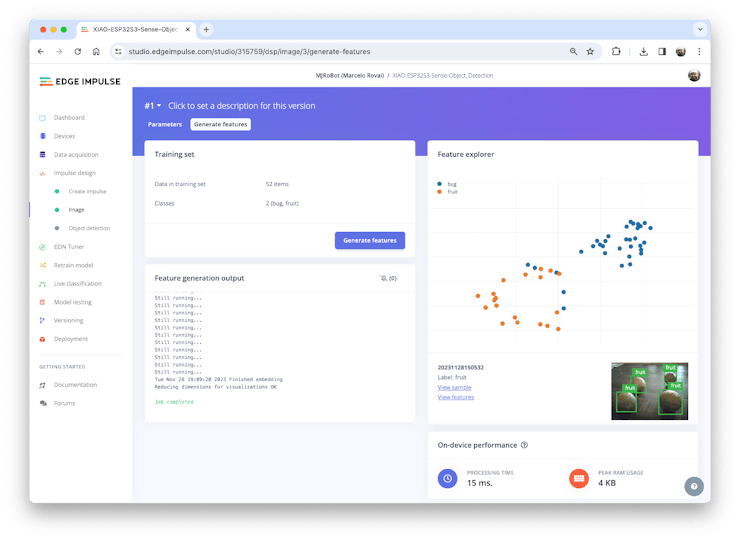Viewport: 740px width, 541px height.
Task: Click sample name 20231128150532
Action: tap(461, 367)
